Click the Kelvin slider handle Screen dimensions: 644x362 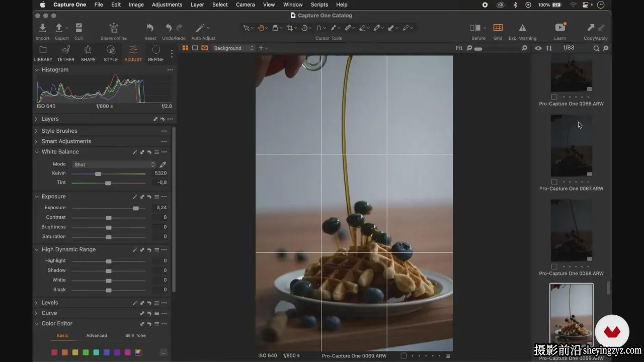[x=98, y=173]
